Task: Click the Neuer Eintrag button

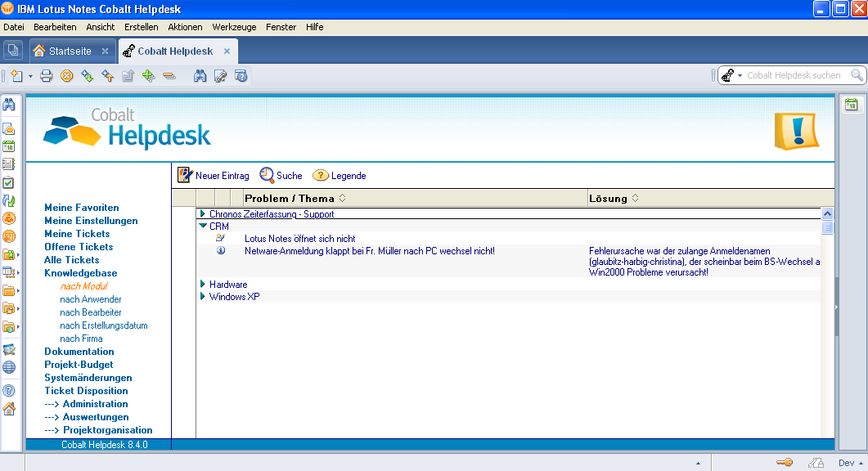Action: tap(214, 176)
